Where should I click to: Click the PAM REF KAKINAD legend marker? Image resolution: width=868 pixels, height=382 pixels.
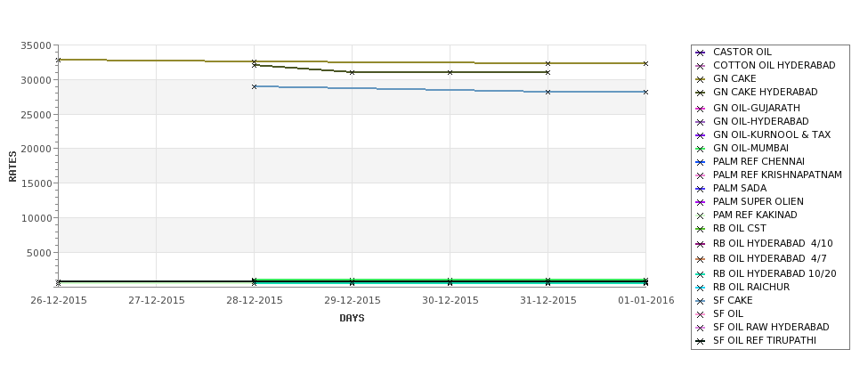pos(701,215)
